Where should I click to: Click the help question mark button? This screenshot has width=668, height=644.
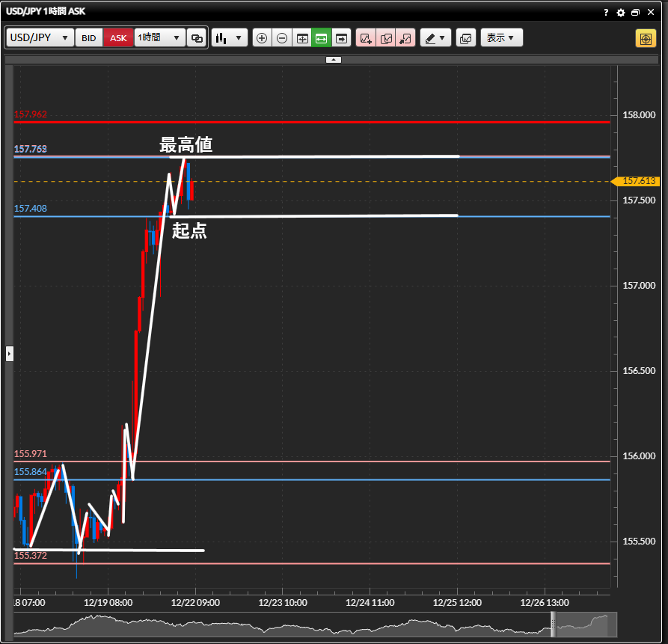(606, 13)
